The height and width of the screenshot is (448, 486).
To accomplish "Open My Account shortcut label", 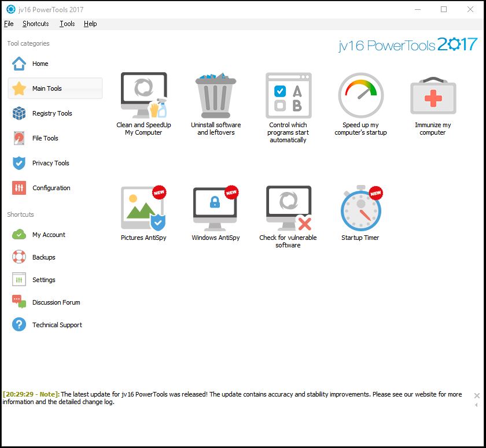I will [49, 235].
